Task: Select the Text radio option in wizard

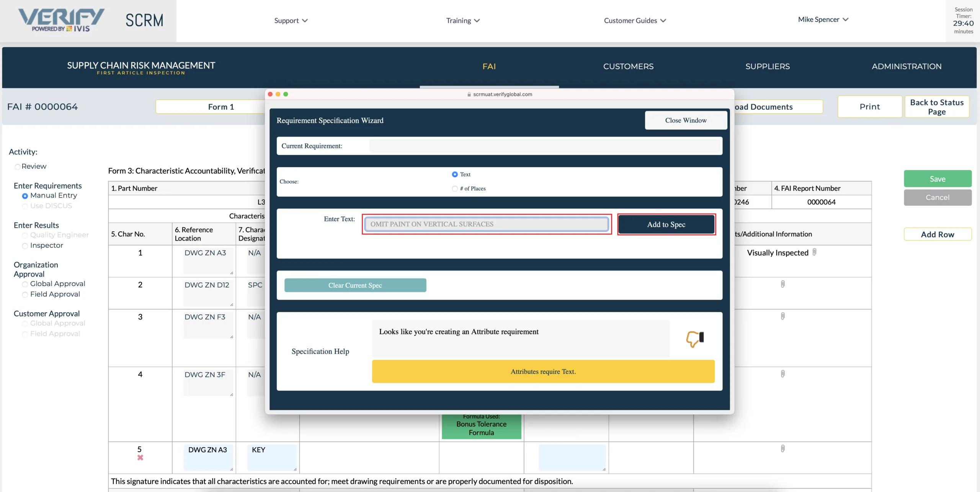Action: [455, 174]
